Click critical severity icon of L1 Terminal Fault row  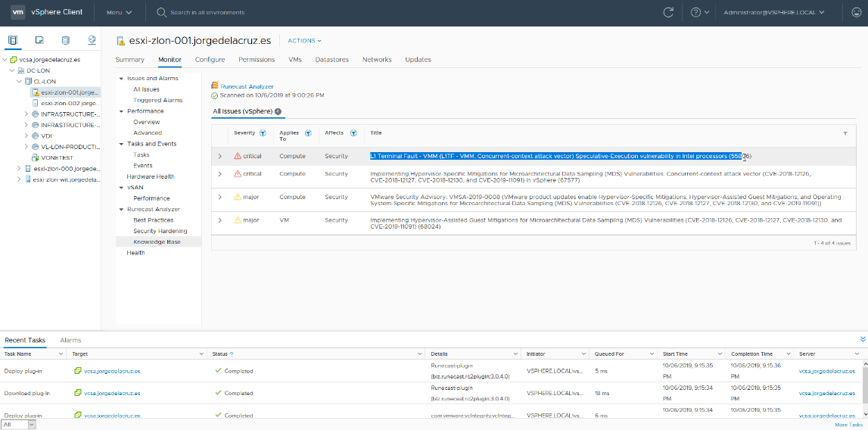[x=238, y=156]
